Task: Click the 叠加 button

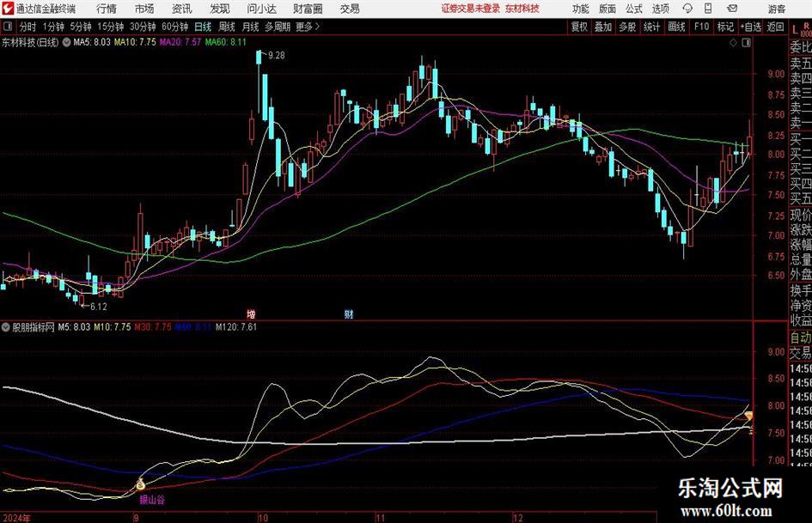Action: (603, 27)
